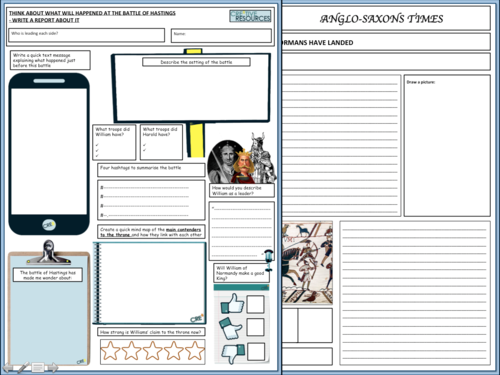Click the 'Describe the setting of the battle' signboard
Screen dimensions: 500x375
point(191,88)
